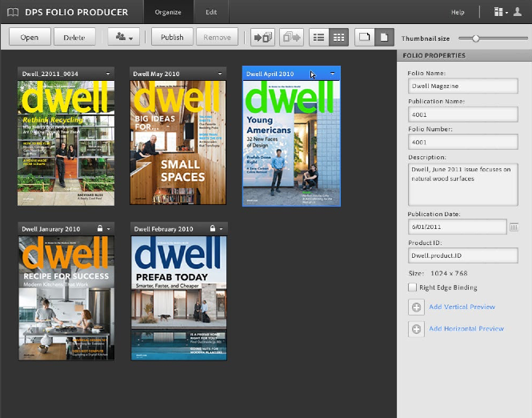Click lock icon on Dwell Janurary 2010
This screenshot has width=532, height=418.
point(100,228)
